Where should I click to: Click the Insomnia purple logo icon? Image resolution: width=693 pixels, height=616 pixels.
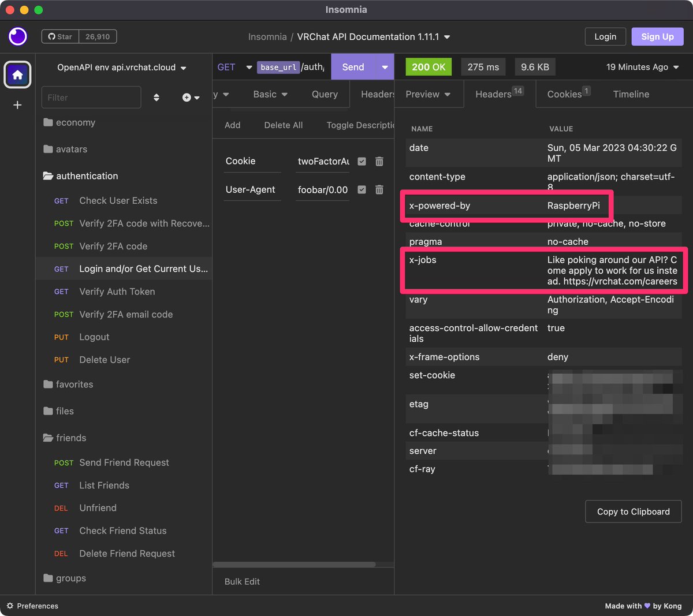click(x=18, y=36)
